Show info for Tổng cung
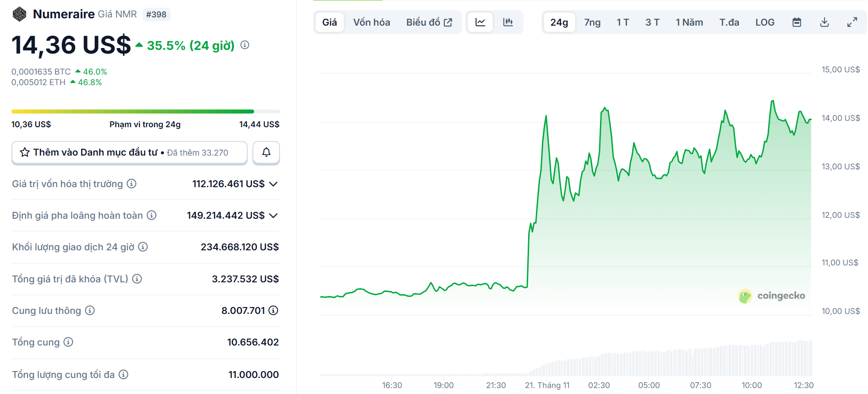 (x=68, y=342)
